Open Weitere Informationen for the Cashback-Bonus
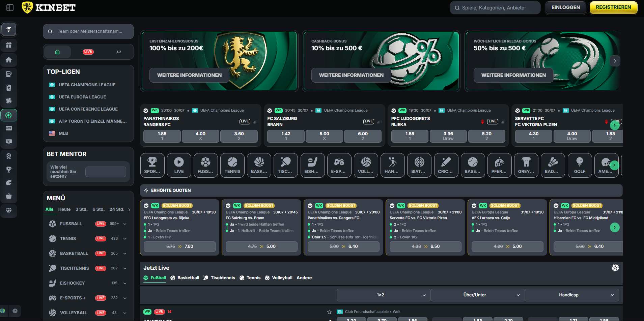 pos(351,75)
